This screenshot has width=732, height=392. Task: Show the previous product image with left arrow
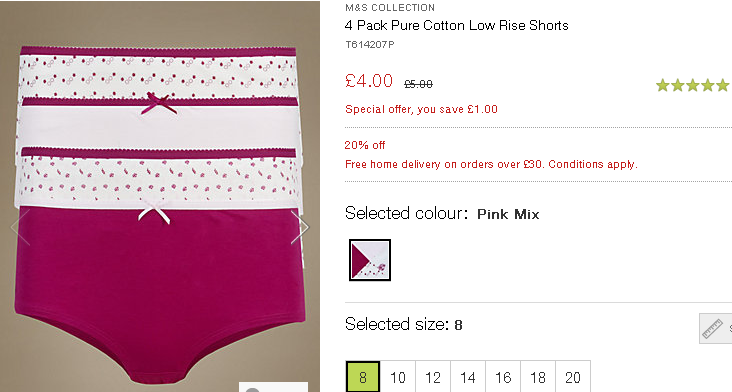(x=20, y=227)
